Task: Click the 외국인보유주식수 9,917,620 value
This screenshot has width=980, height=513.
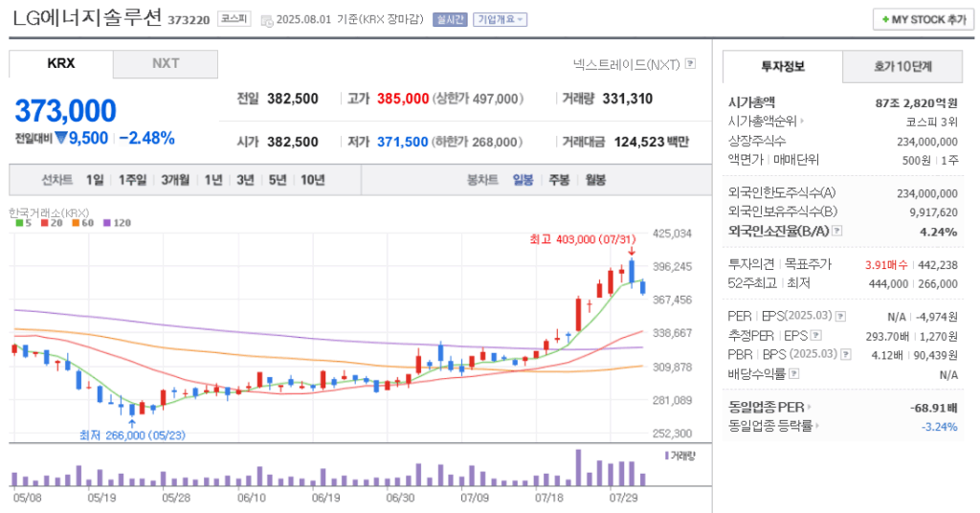Action: pyautogui.click(x=933, y=212)
